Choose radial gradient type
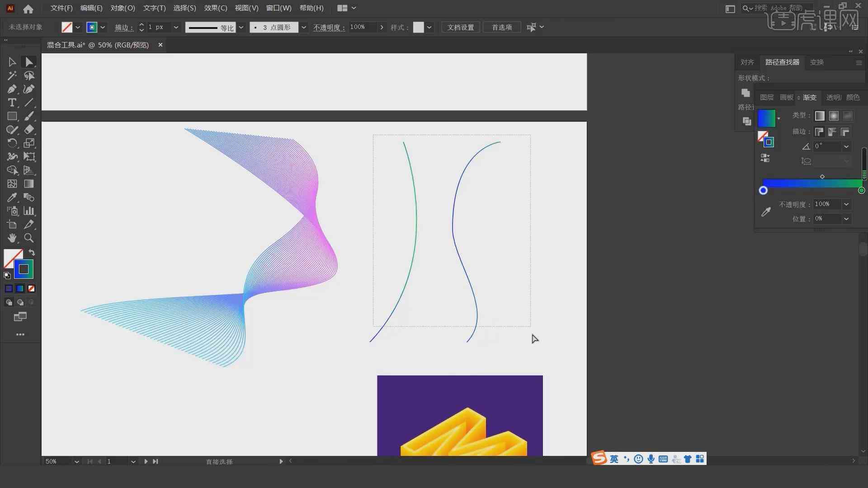The height and width of the screenshot is (488, 868). click(x=834, y=116)
